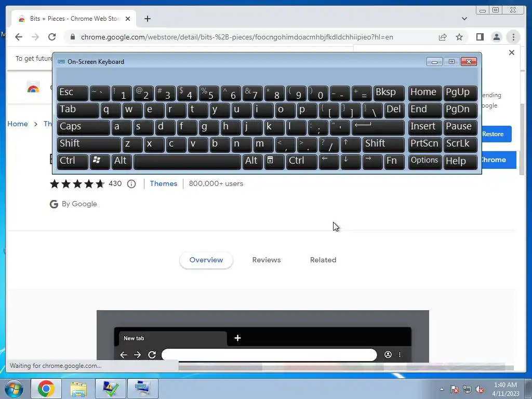Switch to the Related tab

pos(323,260)
